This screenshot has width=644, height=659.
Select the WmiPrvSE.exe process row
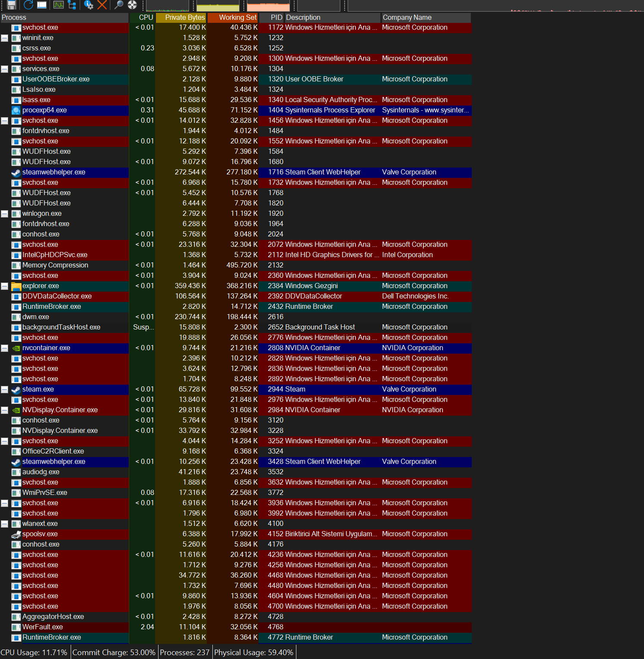(236, 493)
